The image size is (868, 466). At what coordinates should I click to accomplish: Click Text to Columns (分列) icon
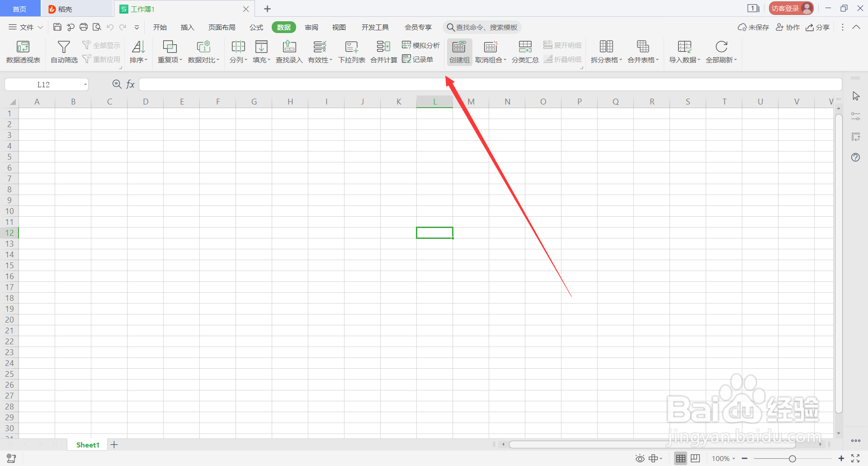coord(238,47)
